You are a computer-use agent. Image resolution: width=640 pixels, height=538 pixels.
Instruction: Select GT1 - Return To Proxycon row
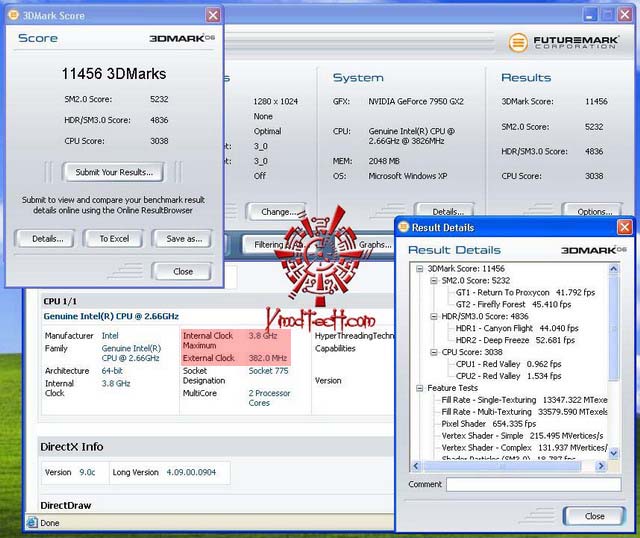click(525, 293)
